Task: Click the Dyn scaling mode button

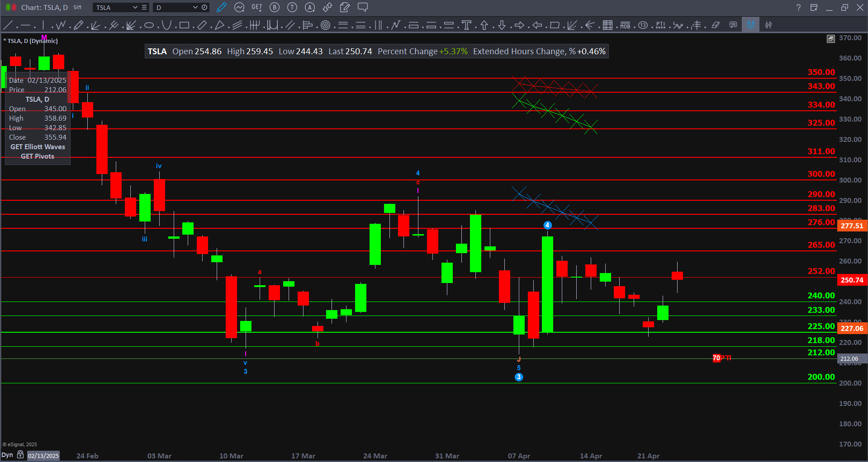Action: coord(7,455)
